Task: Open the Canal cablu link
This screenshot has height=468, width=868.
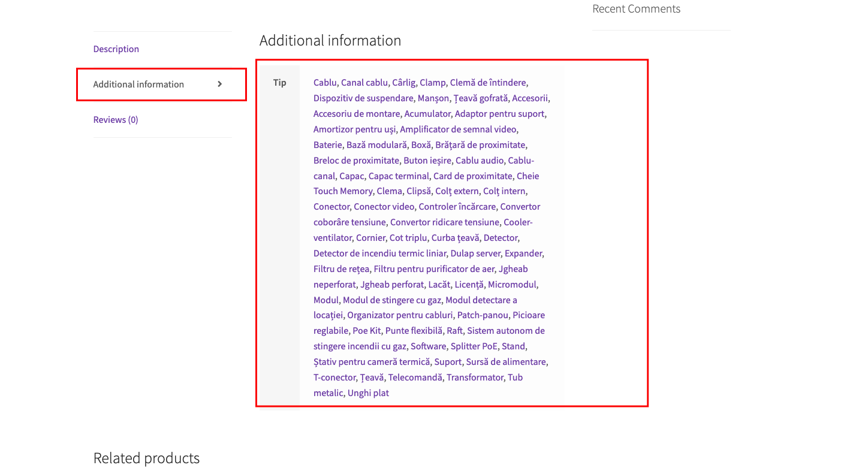Action: 364,83
